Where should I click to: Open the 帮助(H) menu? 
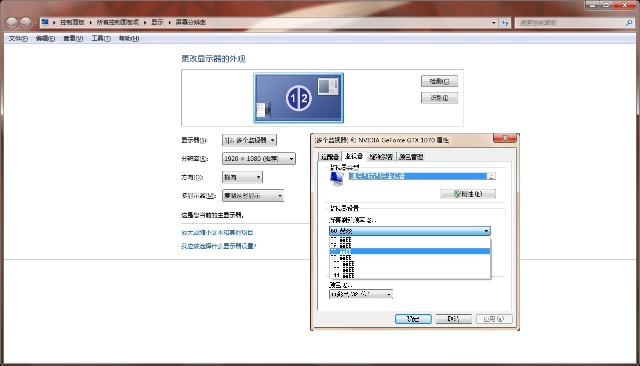click(x=129, y=38)
